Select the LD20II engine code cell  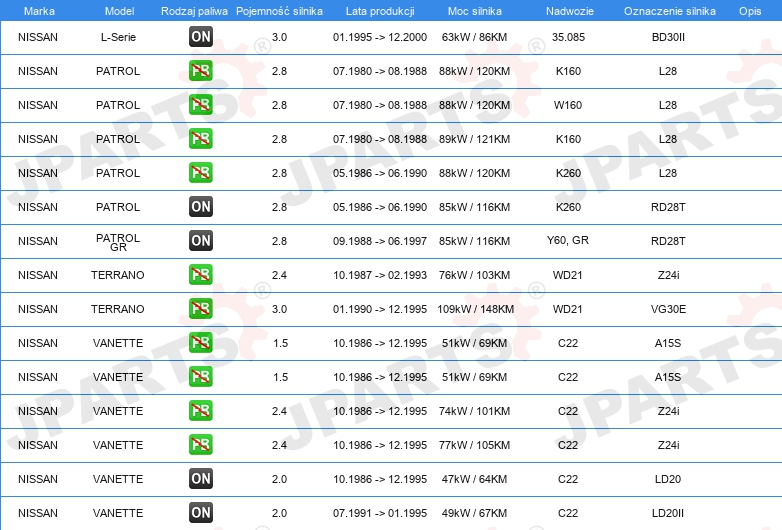tap(668, 513)
